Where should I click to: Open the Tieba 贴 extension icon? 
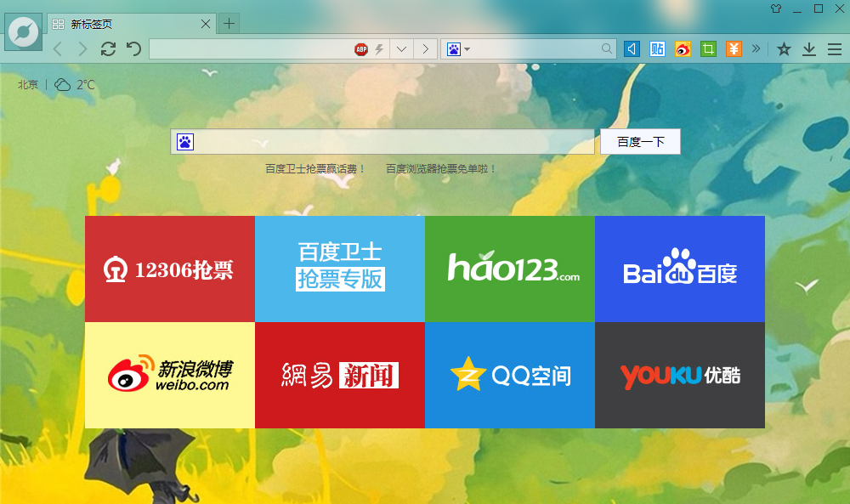tap(657, 49)
